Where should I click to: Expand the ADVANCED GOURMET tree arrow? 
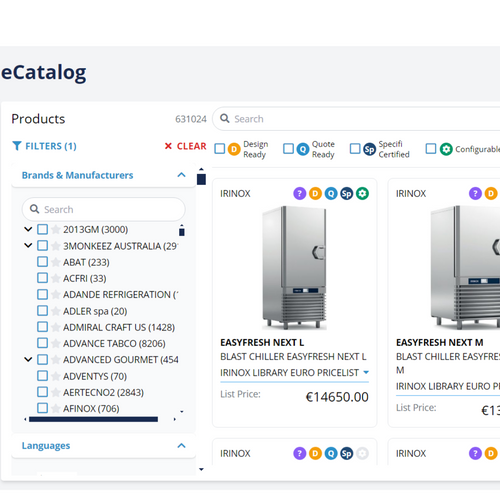pyautogui.click(x=28, y=360)
